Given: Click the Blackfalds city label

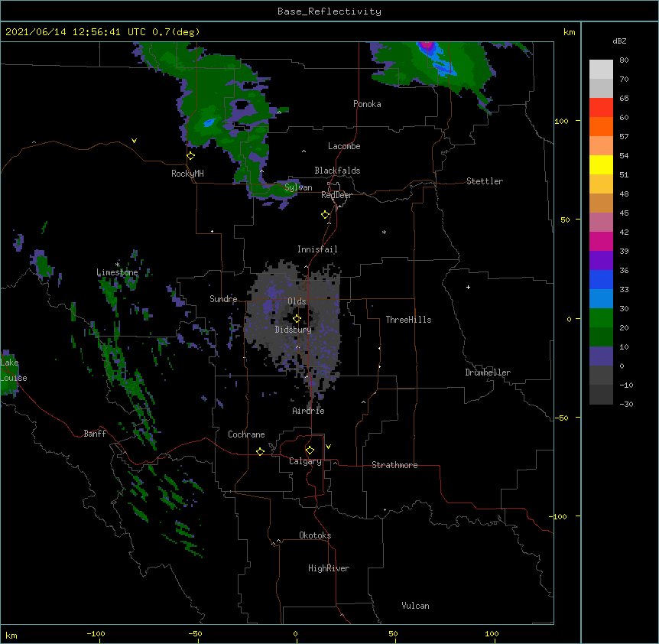Looking at the screenshot, I should pyautogui.click(x=337, y=171).
